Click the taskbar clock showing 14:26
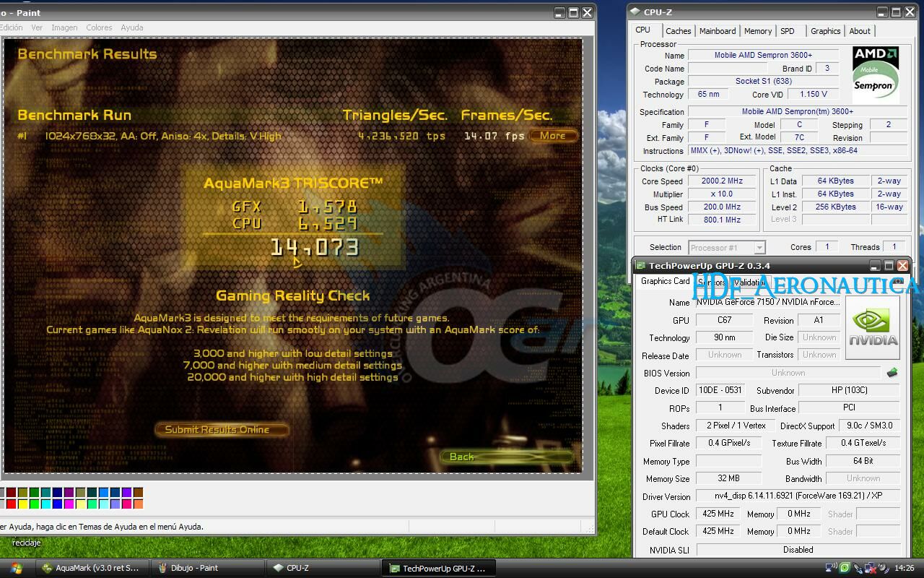This screenshot has height=578, width=924. (x=905, y=568)
